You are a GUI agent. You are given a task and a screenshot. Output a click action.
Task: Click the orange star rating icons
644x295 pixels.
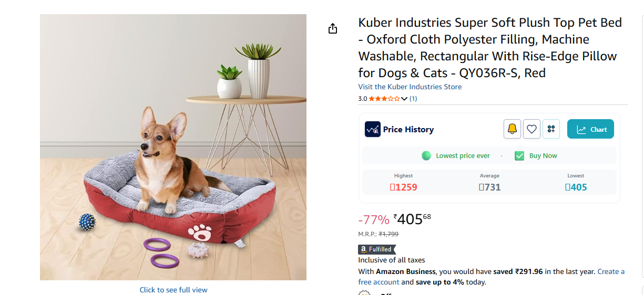(x=384, y=99)
